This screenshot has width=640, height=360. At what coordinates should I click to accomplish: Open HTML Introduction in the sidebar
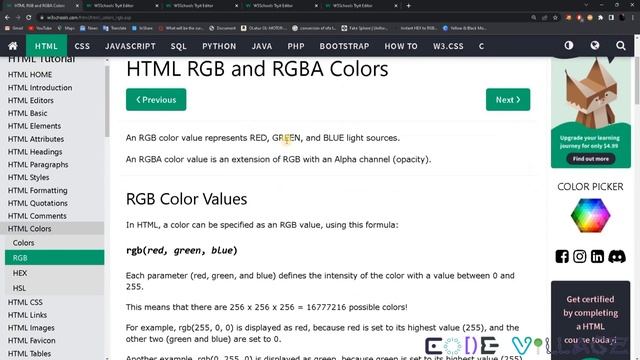pyautogui.click(x=40, y=87)
